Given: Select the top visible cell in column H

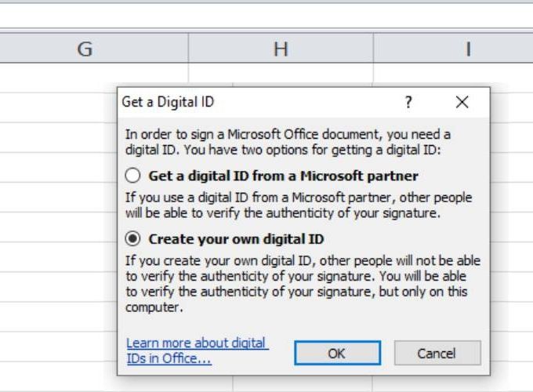Looking at the screenshot, I should click(281, 73).
